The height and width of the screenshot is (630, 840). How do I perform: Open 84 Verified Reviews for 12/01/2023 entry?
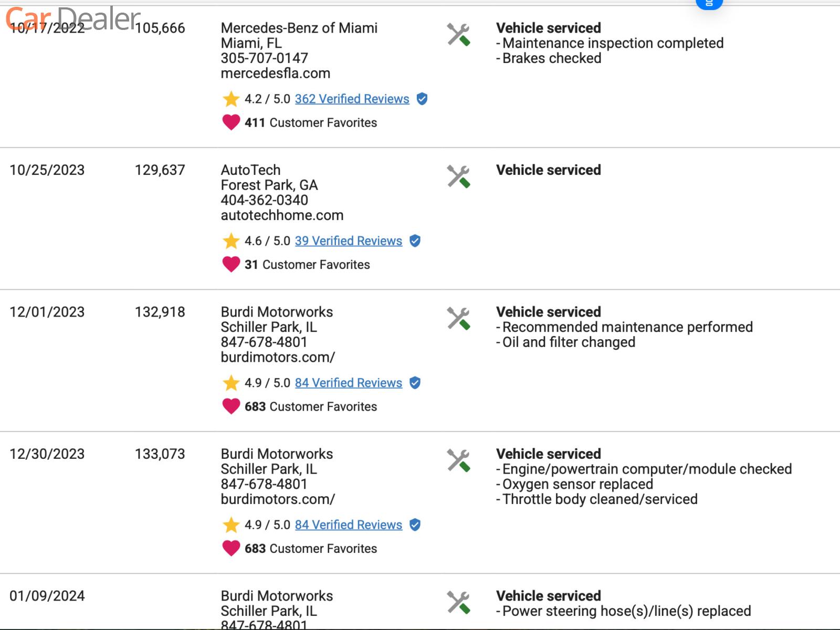pyautogui.click(x=348, y=383)
